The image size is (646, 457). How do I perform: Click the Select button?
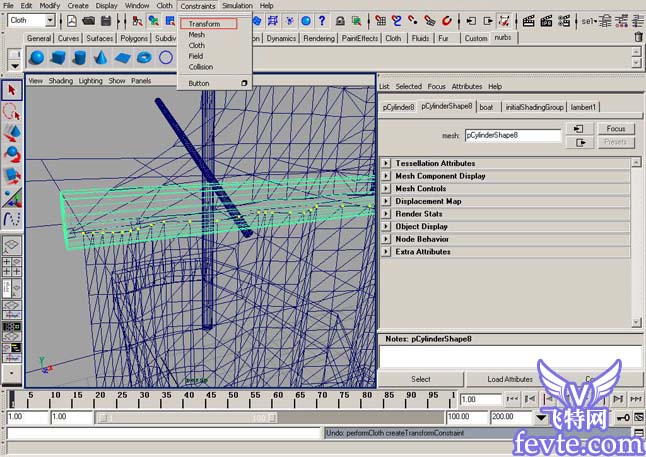coord(421,379)
